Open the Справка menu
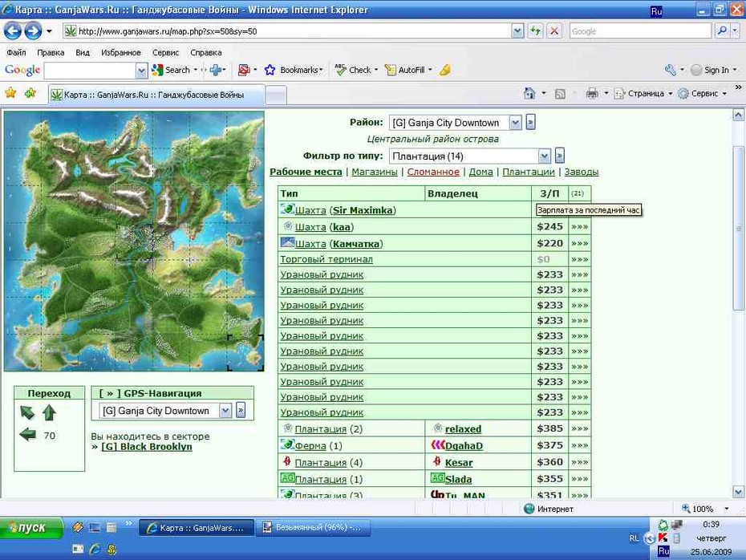Screen dimensions: 746x560 coord(205,52)
